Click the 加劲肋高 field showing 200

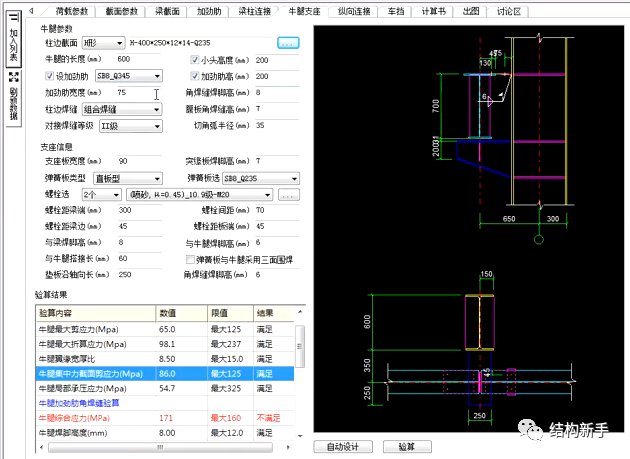[277, 76]
